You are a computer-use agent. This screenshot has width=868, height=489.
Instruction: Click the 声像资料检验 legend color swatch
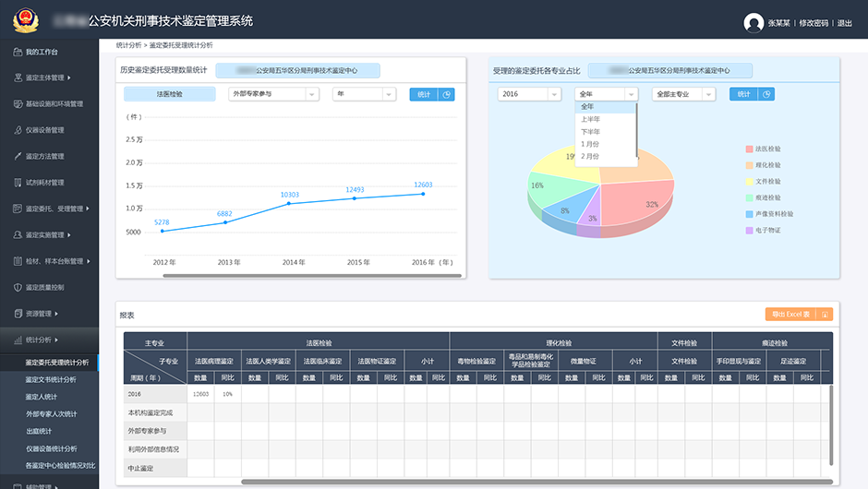point(749,213)
